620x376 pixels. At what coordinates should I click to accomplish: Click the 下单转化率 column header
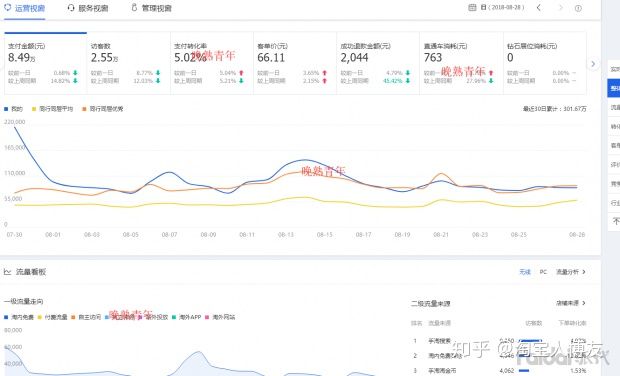572,323
